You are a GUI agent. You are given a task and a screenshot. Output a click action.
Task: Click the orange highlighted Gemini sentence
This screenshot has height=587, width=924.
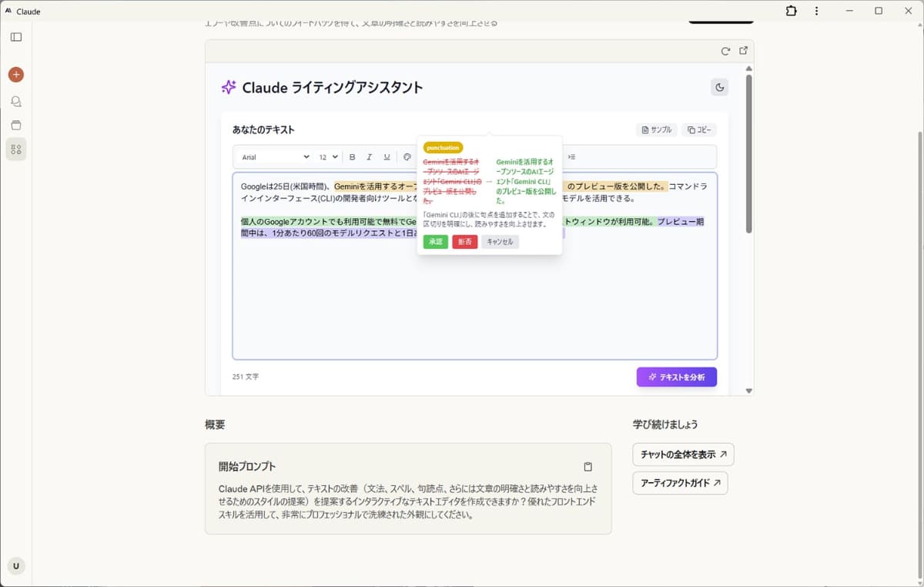click(x=376, y=186)
